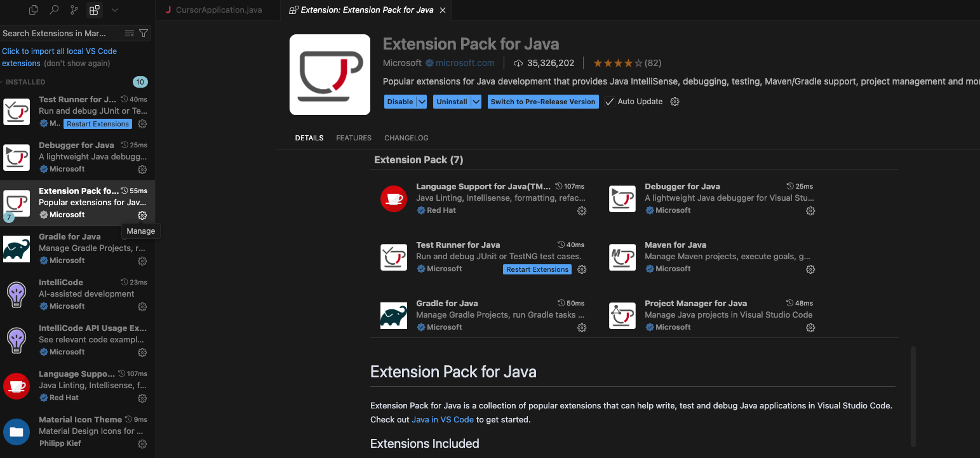Open Maven for Java title in pack list
980x458 pixels.
[x=675, y=245]
